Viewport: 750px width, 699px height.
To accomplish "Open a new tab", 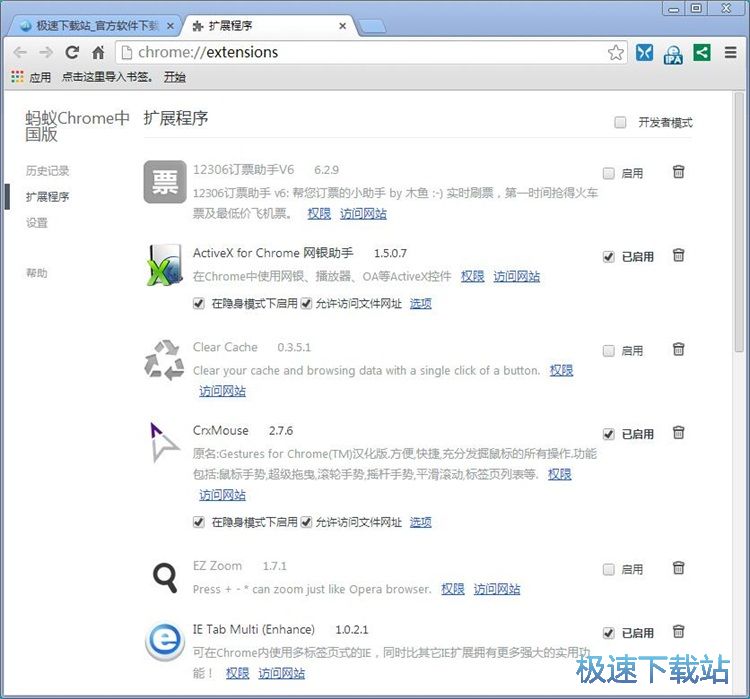I will click(372, 27).
